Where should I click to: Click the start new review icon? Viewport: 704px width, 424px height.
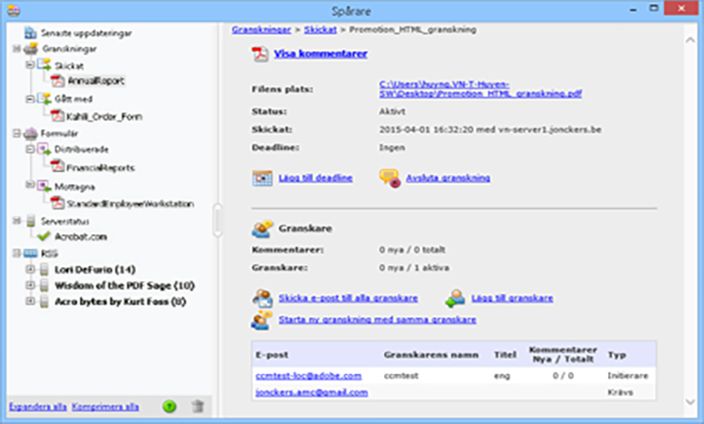[262, 320]
